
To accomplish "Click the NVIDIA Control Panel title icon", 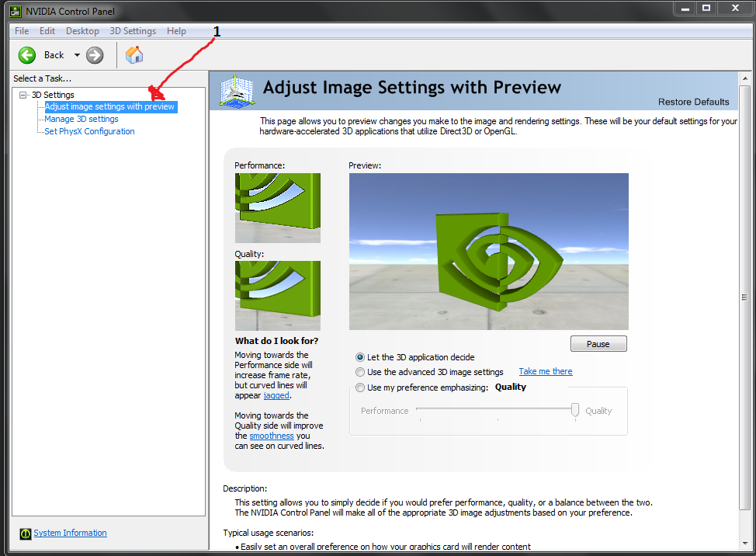I will (x=16, y=11).
